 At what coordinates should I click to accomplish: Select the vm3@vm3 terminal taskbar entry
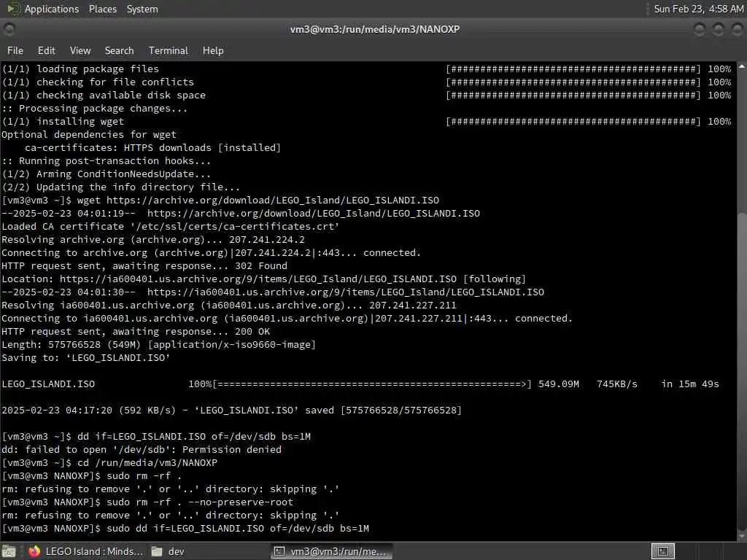(332, 551)
